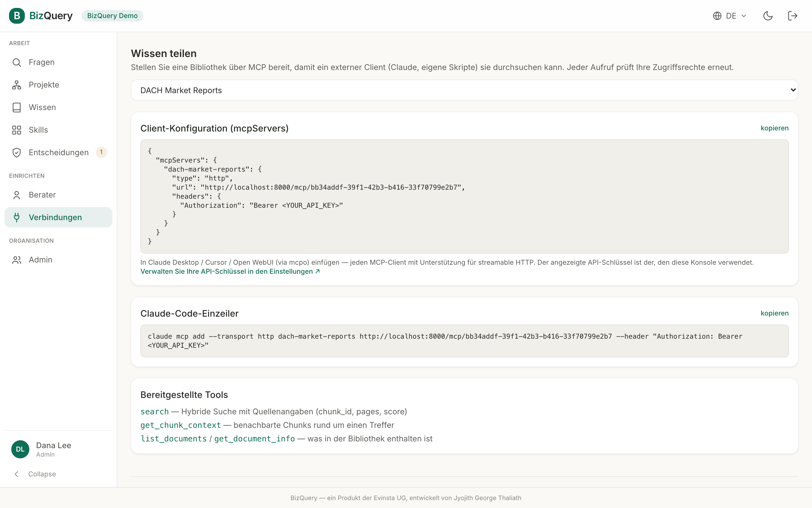Click the get_document_info tool name
The image size is (812, 508).
(255, 439)
